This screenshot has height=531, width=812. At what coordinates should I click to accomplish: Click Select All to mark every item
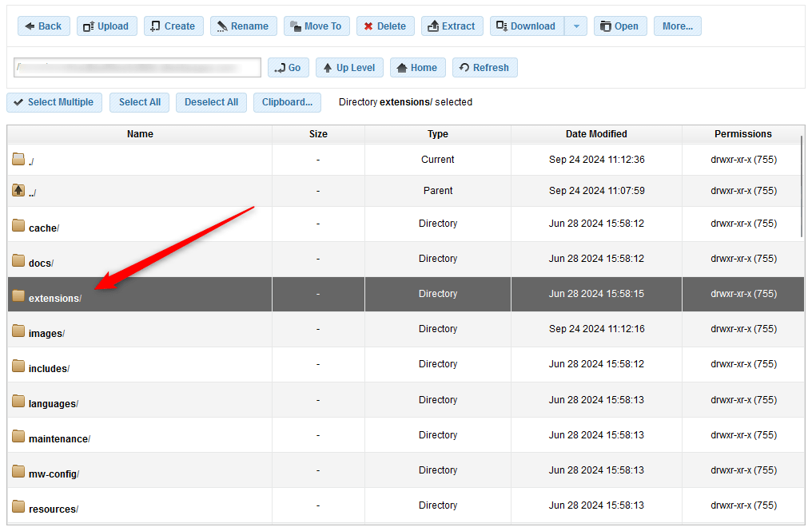[139, 102]
